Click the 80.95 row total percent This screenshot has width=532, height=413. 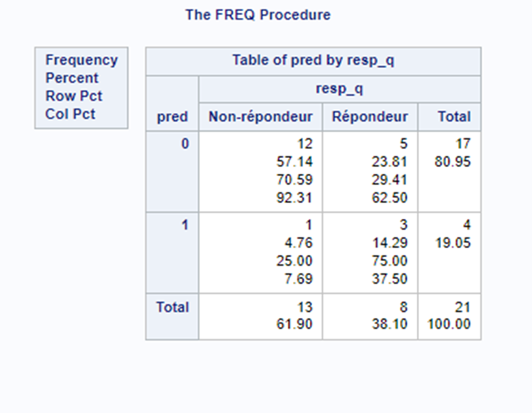pos(452,162)
